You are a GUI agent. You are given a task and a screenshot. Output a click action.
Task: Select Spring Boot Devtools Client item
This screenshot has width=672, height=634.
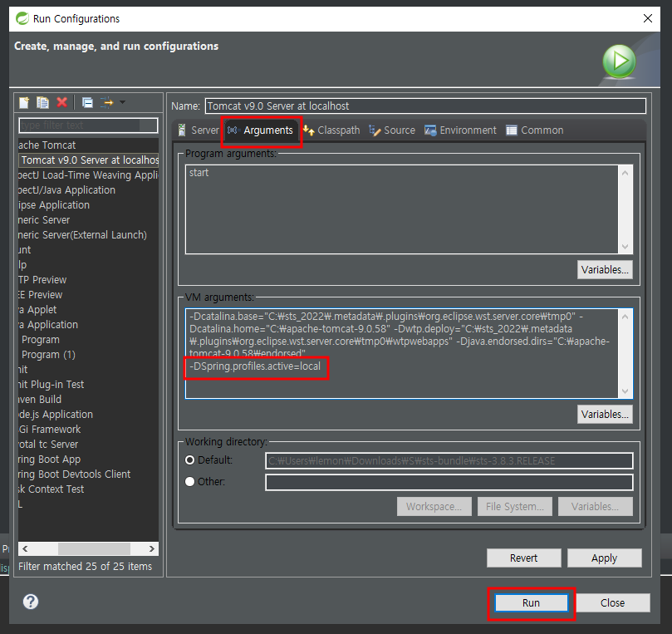coord(75,474)
